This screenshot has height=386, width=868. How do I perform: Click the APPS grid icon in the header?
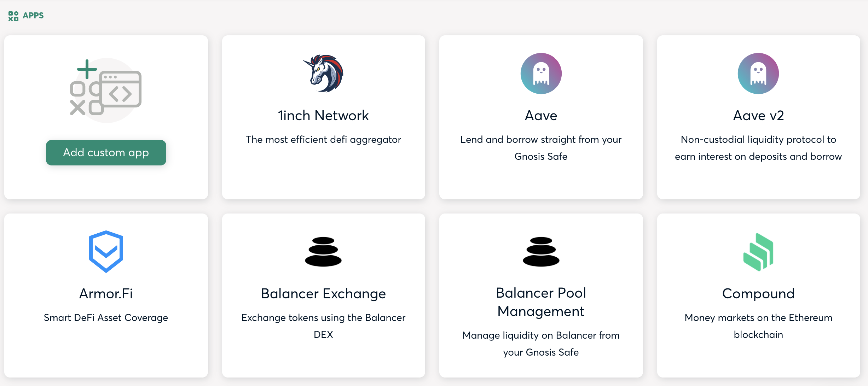click(x=13, y=16)
